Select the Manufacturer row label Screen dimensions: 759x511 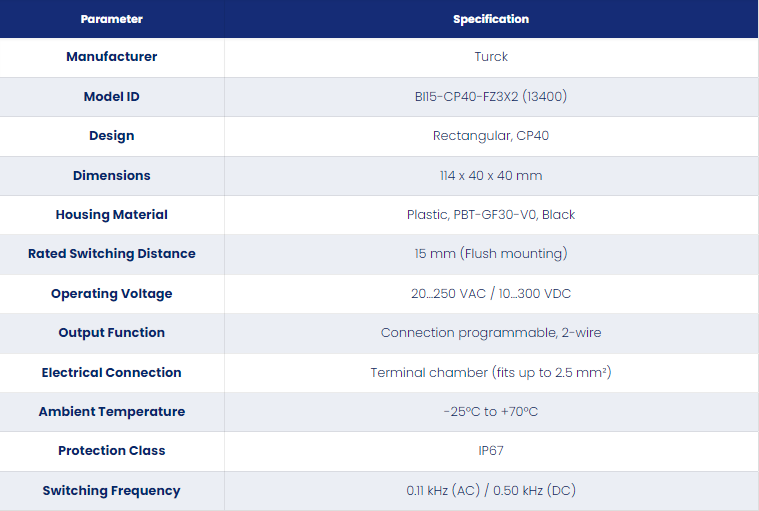pyautogui.click(x=111, y=57)
